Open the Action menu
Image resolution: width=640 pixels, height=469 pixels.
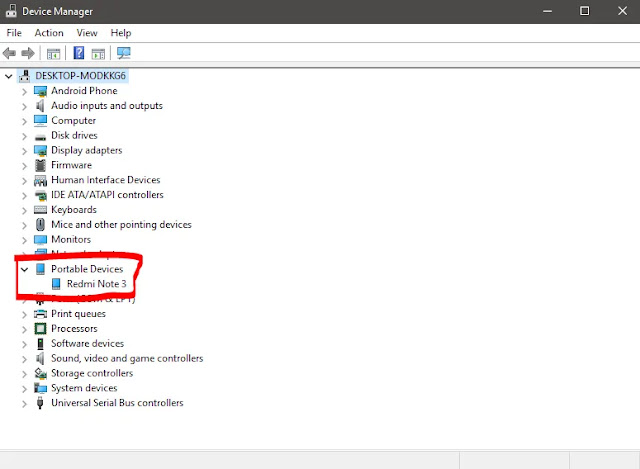[49, 33]
